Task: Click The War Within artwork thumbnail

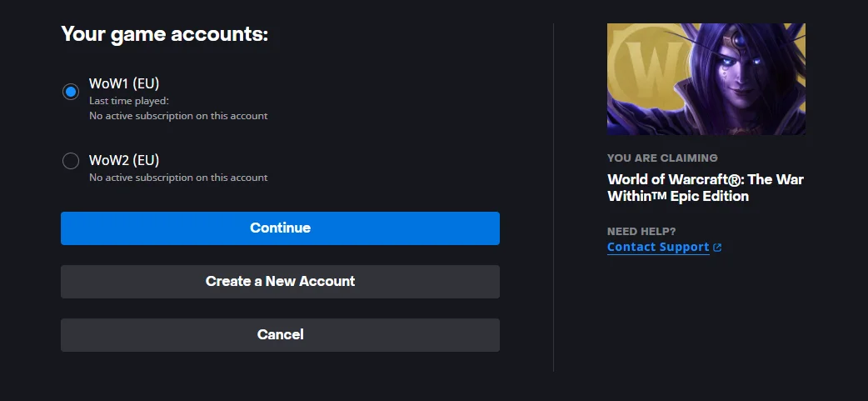Action: click(706, 79)
